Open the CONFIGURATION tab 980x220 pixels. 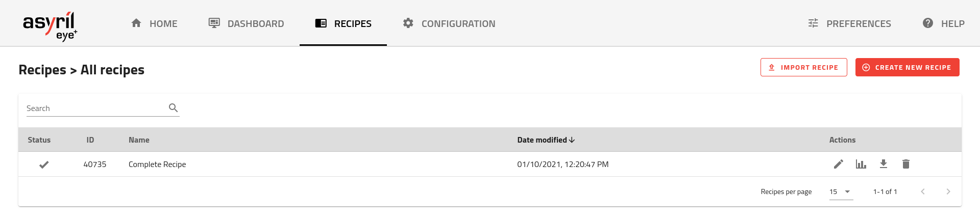(x=449, y=23)
